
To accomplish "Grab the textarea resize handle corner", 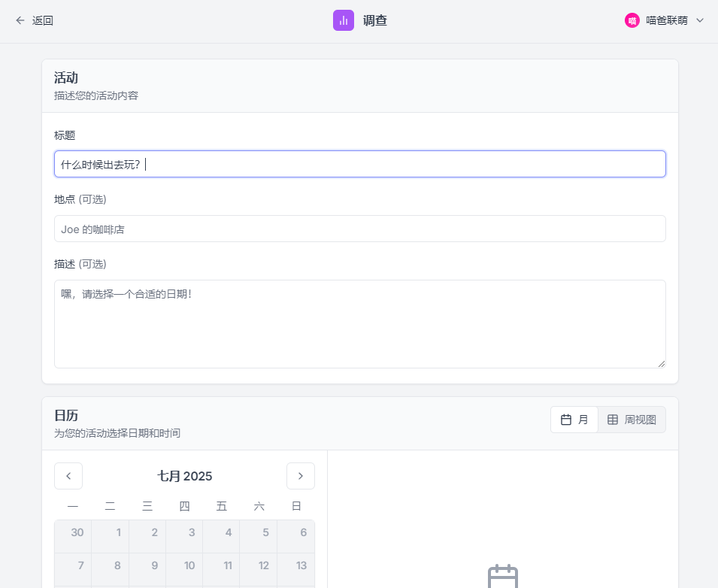I will pos(661,364).
